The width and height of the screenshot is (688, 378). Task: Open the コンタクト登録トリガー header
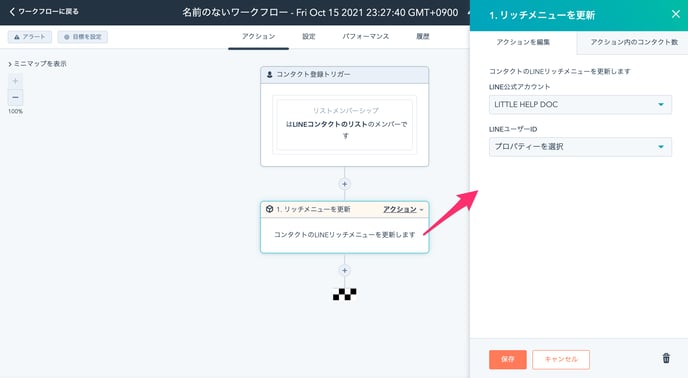pyautogui.click(x=344, y=75)
